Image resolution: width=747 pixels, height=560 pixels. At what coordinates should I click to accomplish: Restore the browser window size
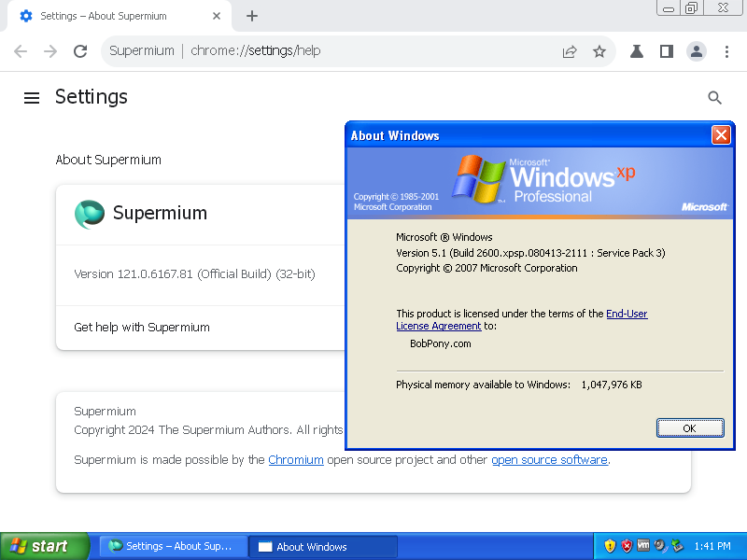(x=691, y=8)
